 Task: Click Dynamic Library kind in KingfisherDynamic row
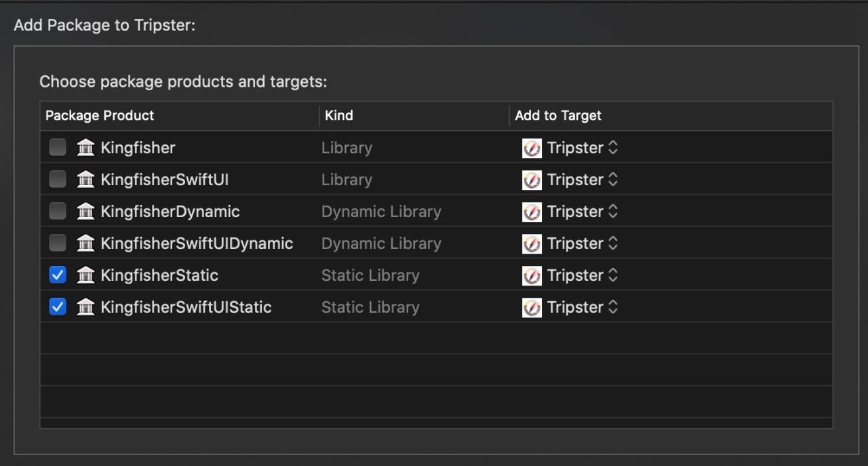tap(381, 212)
